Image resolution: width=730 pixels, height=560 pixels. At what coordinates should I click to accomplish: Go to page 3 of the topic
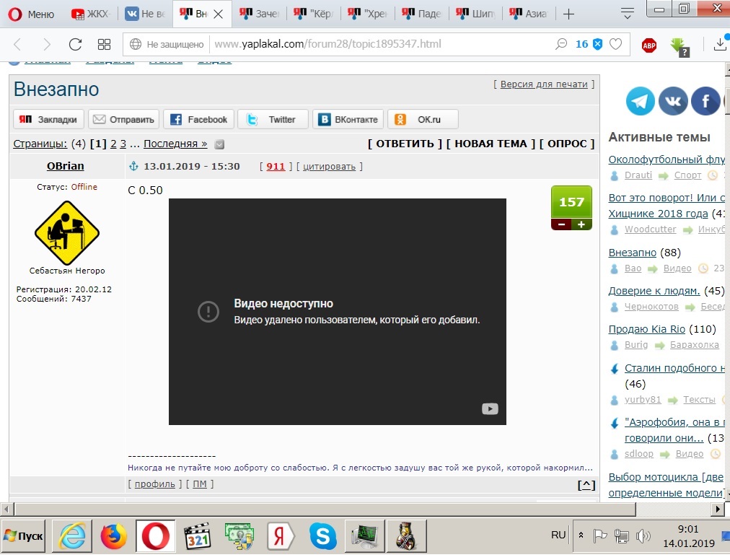123,144
